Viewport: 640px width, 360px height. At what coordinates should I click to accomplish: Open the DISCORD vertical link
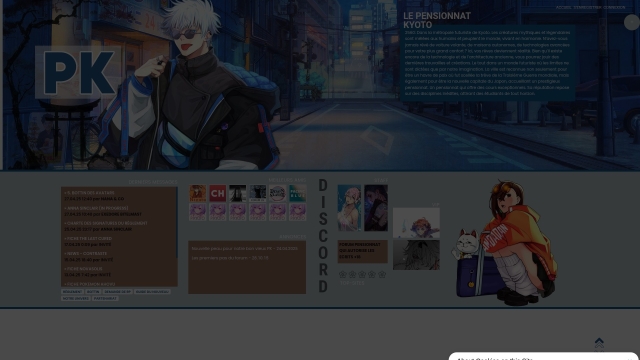[323, 236]
